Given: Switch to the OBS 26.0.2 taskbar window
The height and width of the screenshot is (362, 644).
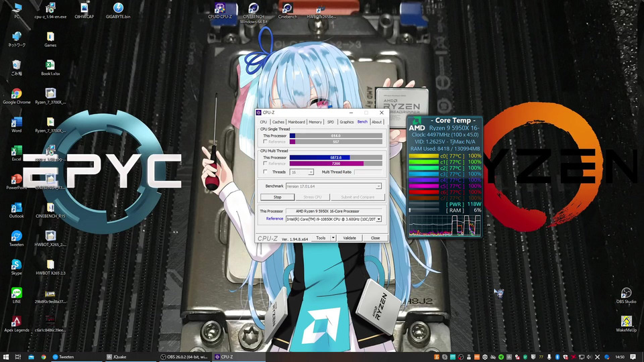Looking at the screenshot, I should (x=184, y=357).
